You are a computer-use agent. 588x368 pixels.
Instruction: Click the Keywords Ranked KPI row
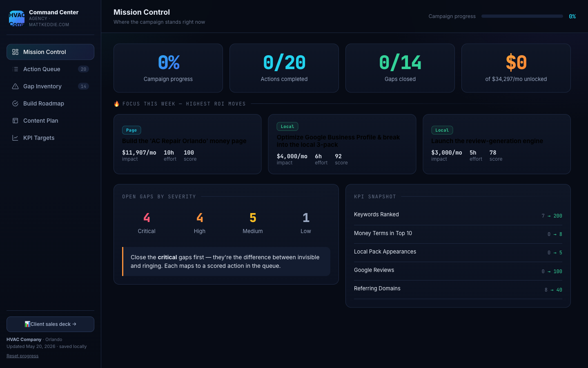(x=458, y=215)
